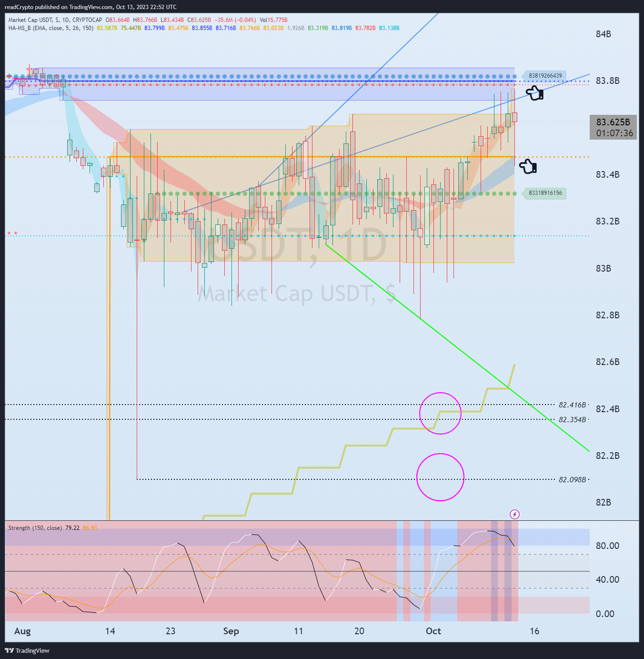
Task: Click the 84B price axis label
Action: (x=604, y=34)
